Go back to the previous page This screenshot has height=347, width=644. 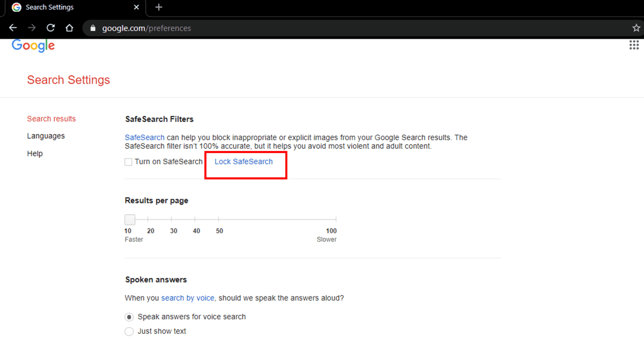[x=13, y=28]
